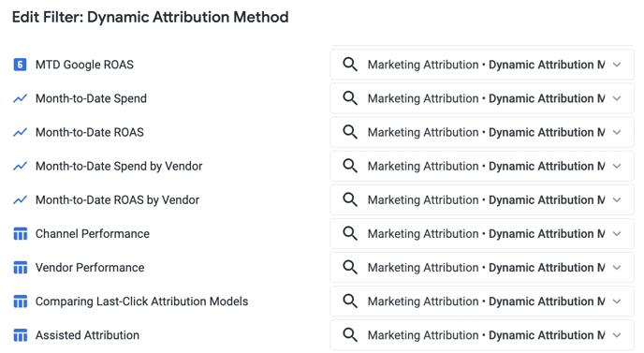Click the search icon in the Channel Performance field row

click(350, 234)
